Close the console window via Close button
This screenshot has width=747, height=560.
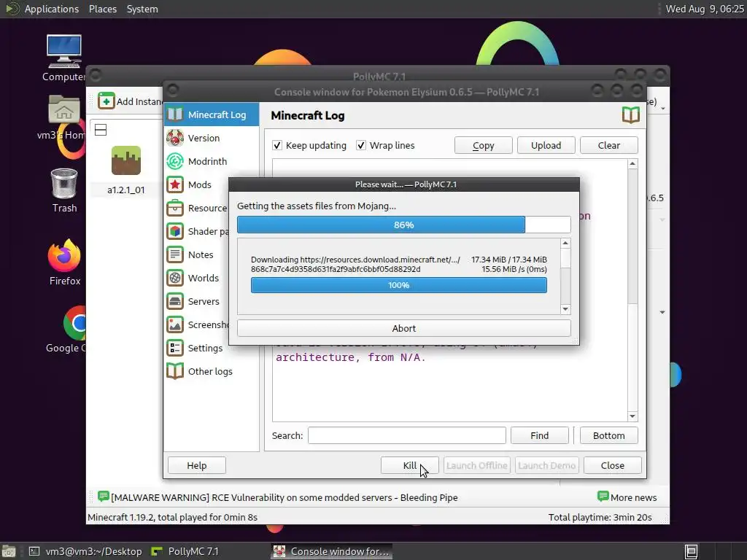(x=612, y=465)
